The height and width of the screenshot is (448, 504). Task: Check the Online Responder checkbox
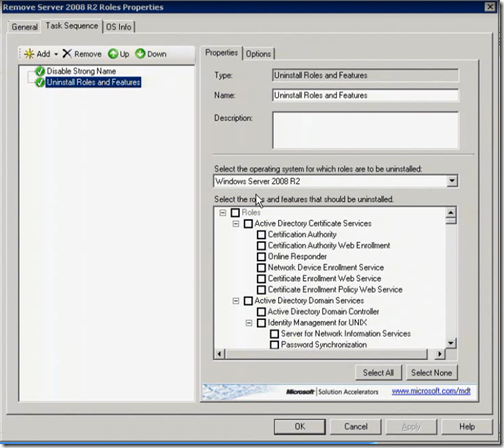click(262, 257)
